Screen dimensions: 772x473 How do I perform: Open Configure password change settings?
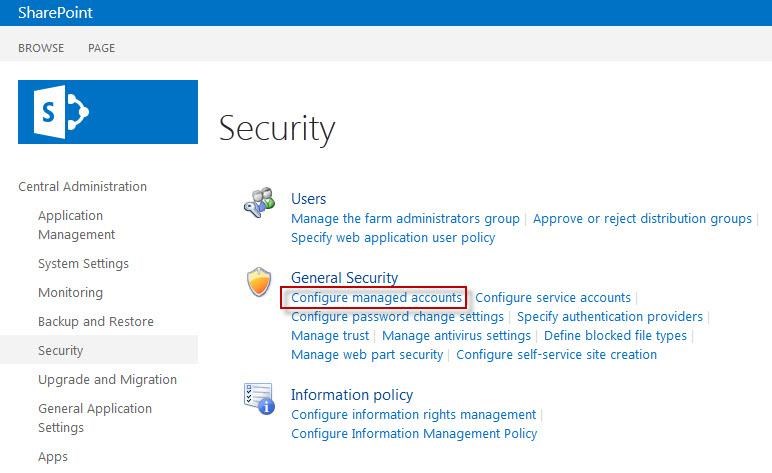point(397,316)
